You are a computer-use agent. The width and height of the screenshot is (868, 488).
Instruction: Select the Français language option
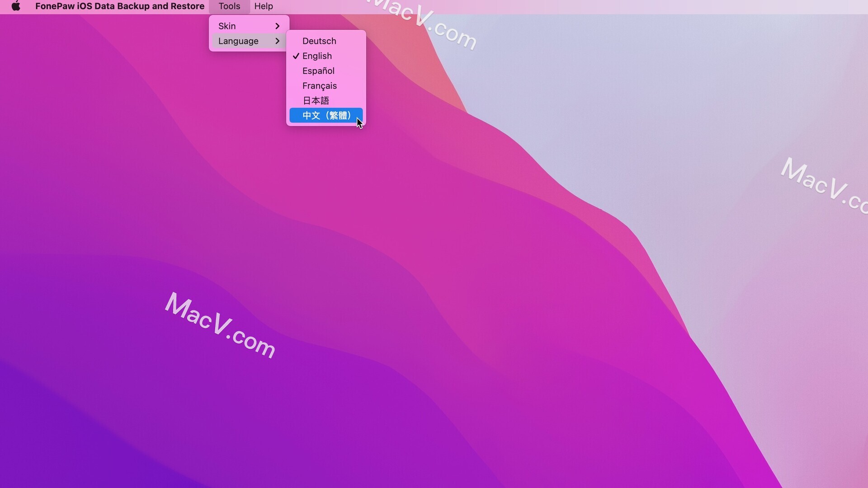[319, 86]
